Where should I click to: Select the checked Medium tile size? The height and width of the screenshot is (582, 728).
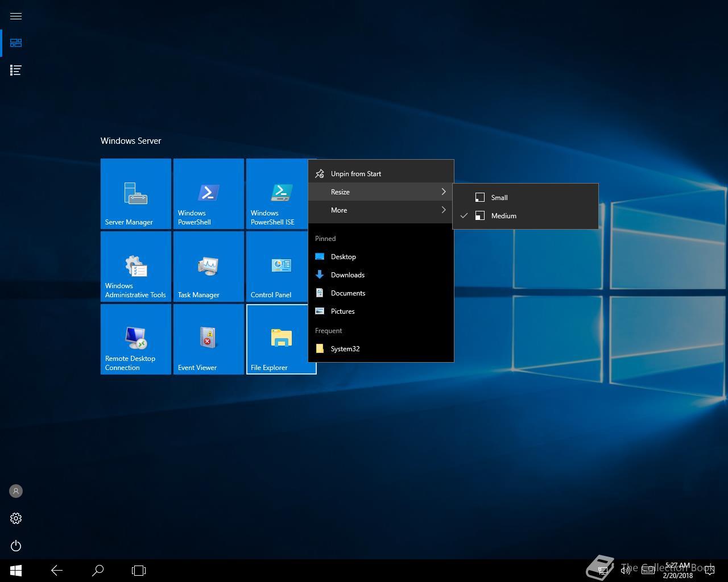[x=503, y=216]
